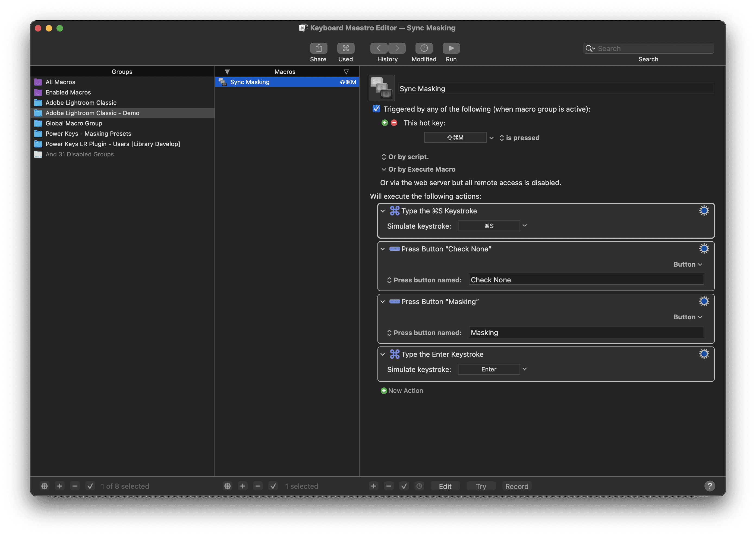Toggle the "Triggered by any of the following" checkbox

(376, 109)
